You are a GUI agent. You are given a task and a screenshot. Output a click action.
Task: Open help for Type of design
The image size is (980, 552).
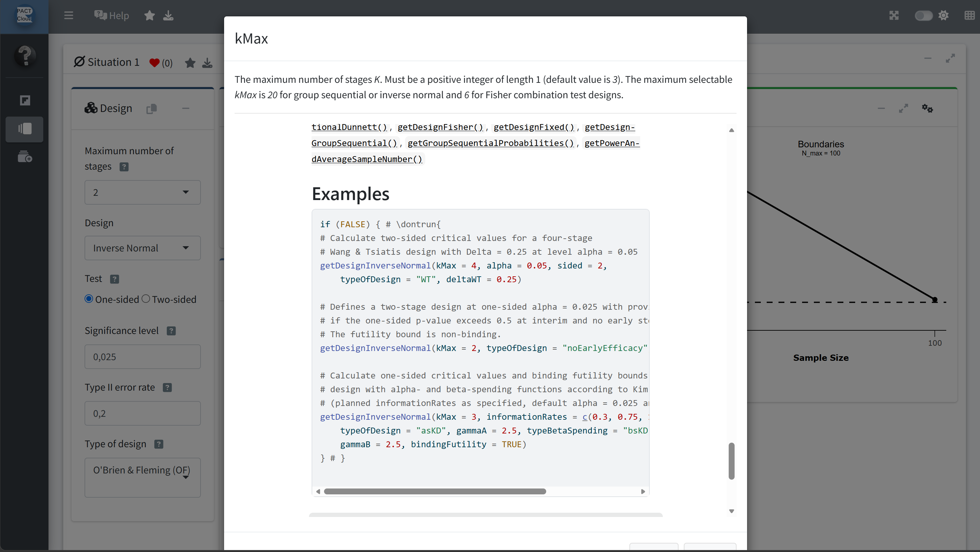(159, 444)
